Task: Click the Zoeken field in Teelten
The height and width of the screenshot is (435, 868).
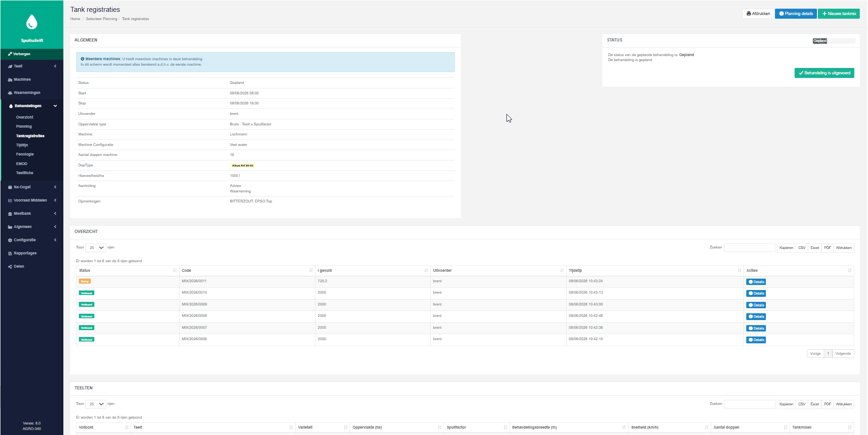Action: (749, 404)
